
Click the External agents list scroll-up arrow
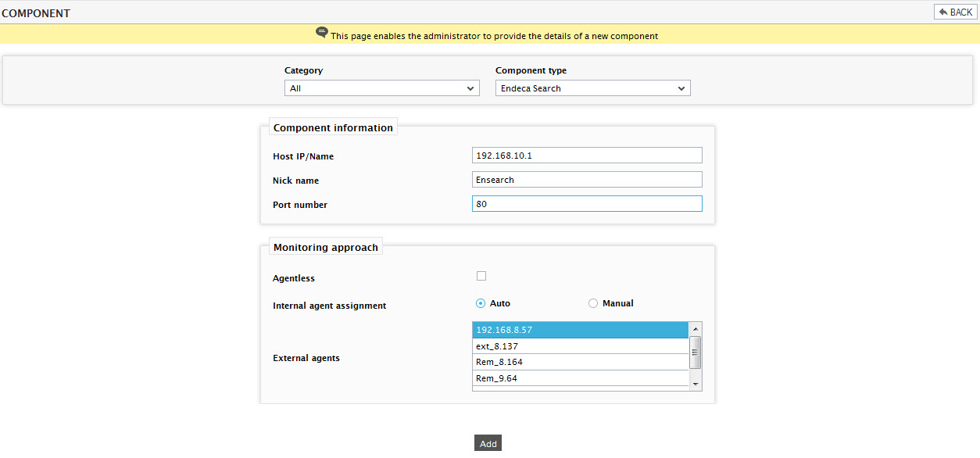(696, 328)
